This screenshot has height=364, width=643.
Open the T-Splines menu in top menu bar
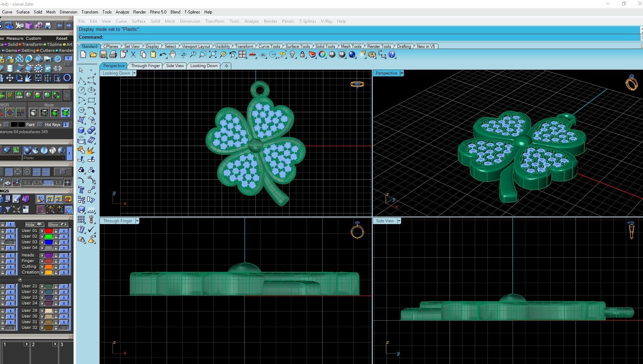192,12
